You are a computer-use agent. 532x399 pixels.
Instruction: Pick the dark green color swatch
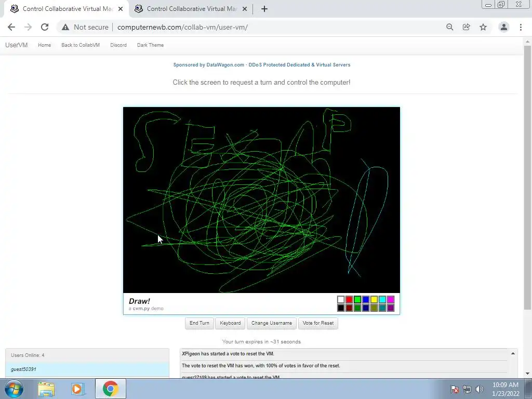click(357, 308)
